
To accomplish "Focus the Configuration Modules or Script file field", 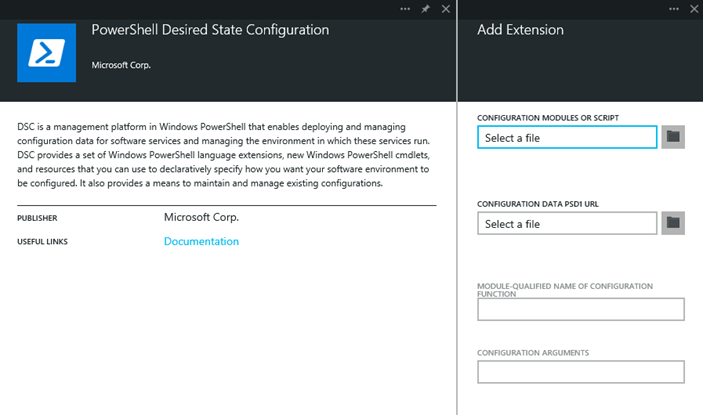I will (567, 137).
